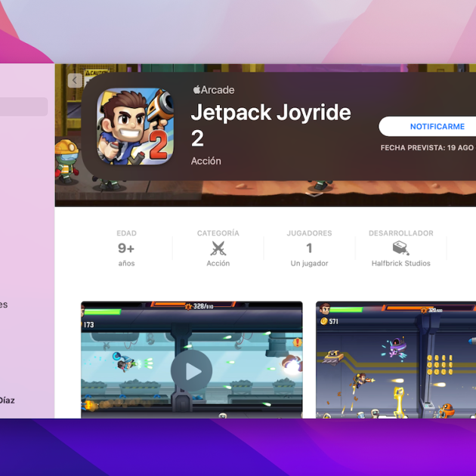476x476 pixels.
Task: Click the 9+ age rating
Action: click(x=126, y=248)
